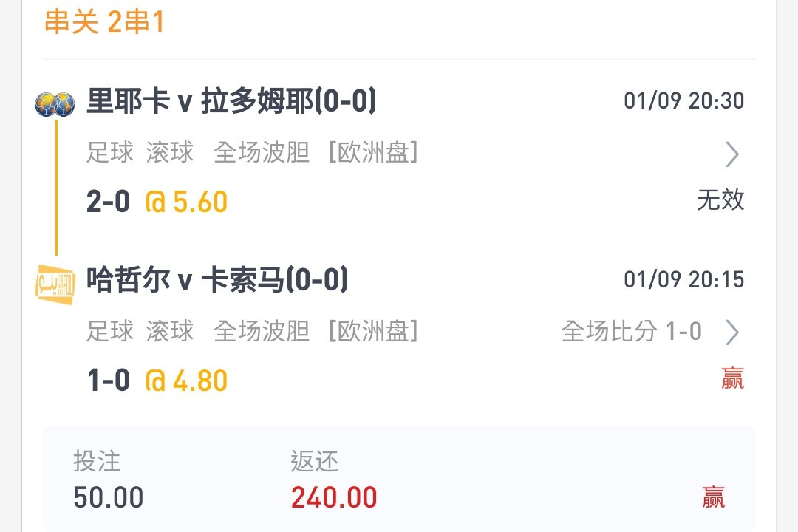Image resolution: width=798 pixels, height=532 pixels.
Task: Click the red 赢 status on second match
Action: [733, 378]
